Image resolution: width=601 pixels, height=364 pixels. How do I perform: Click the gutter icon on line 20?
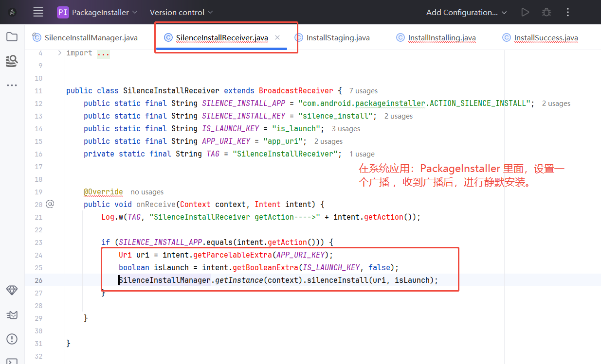[x=50, y=204]
